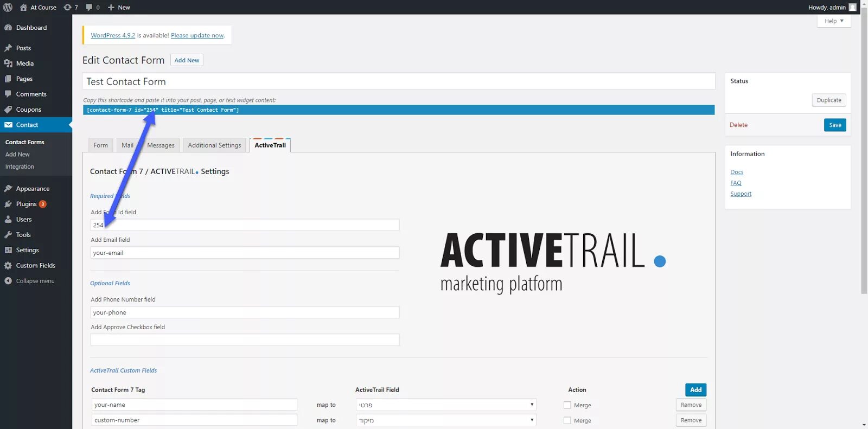The image size is (868, 429).
Task: Select the contact-form-7 shortcode field
Action: pos(399,110)
